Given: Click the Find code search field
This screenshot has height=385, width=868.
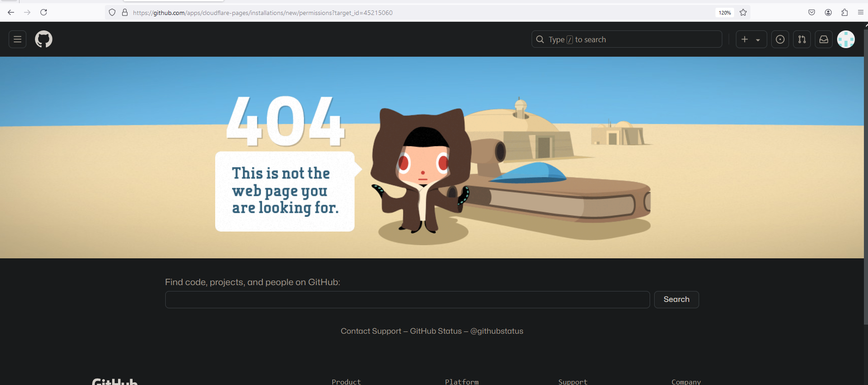Looking at the screenshot, I should (407, 300).
